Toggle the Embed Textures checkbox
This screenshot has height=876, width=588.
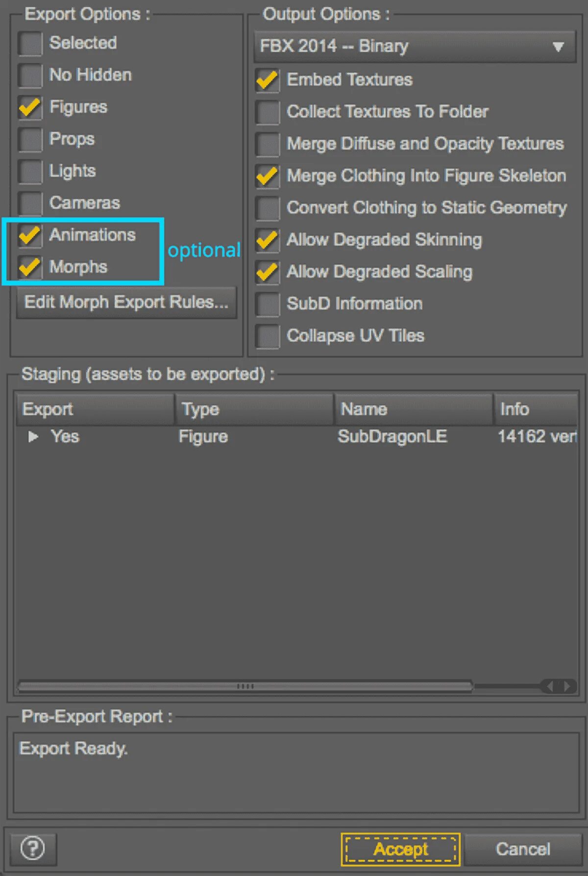click(x=268, y=80)
